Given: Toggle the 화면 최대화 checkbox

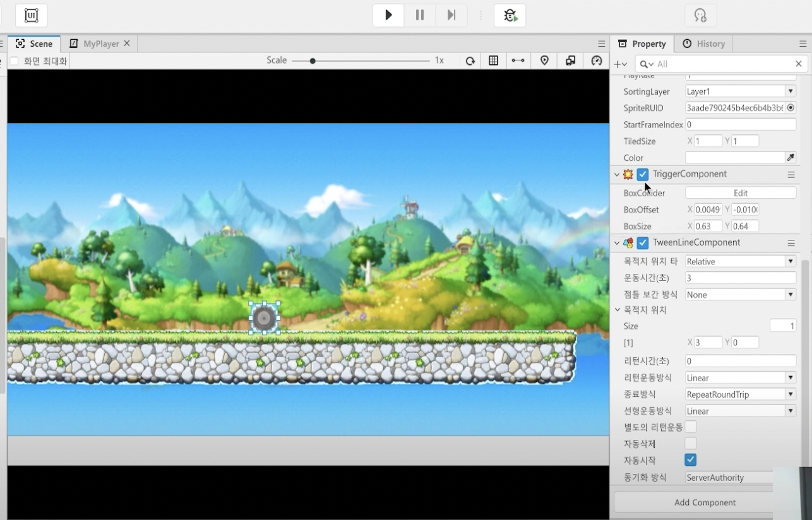Looking at the screenshot, I should pyautogui.click(x=14, y=61).
